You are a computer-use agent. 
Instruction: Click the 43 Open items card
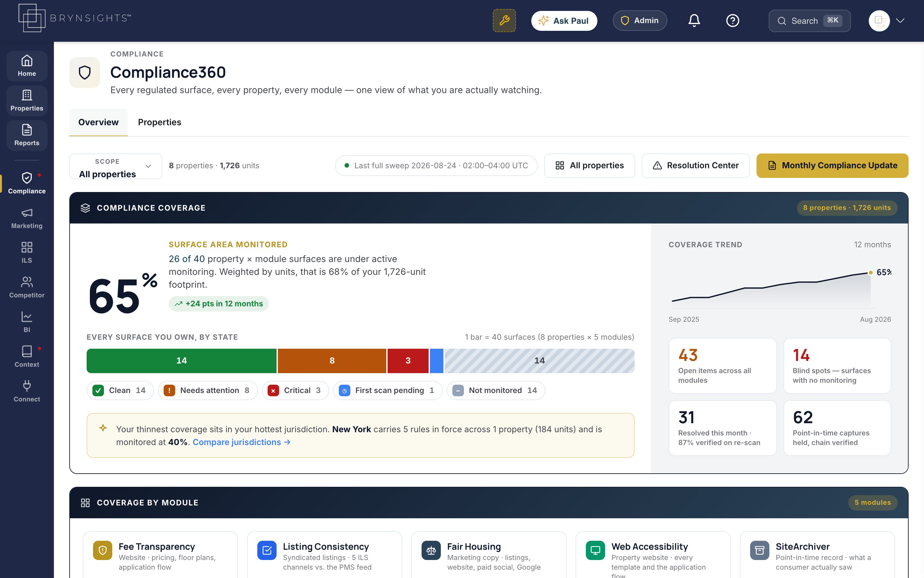coord(723,365)
